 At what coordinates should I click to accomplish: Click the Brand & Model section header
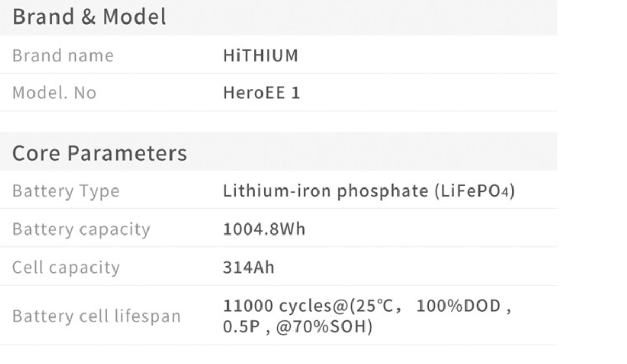[89, 17]
